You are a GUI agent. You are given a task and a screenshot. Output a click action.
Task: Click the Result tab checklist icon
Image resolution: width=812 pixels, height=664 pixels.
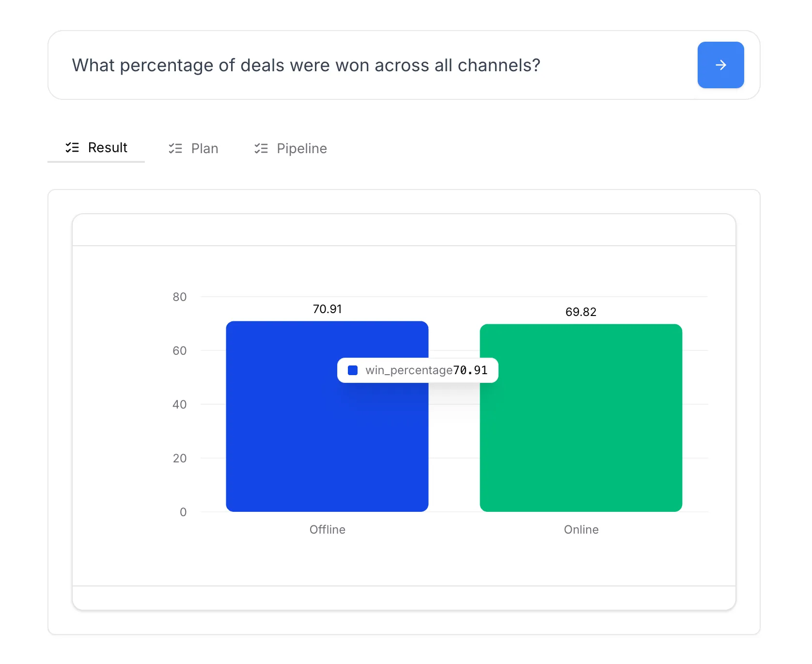click(72, 148)
